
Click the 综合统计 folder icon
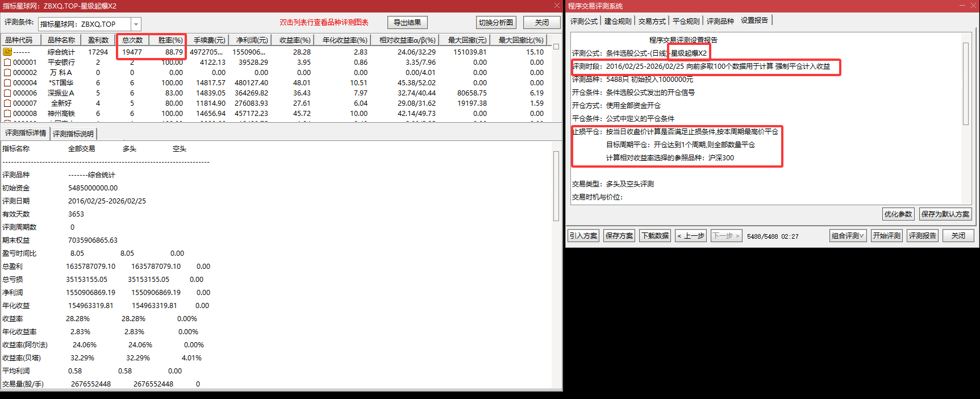point(7,52)
